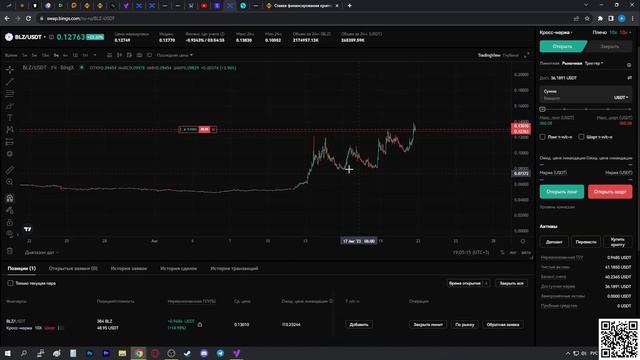The image size is (640, 360).
Task: Click the chart settings gear icon at axis corner
Action: (523, 241)
